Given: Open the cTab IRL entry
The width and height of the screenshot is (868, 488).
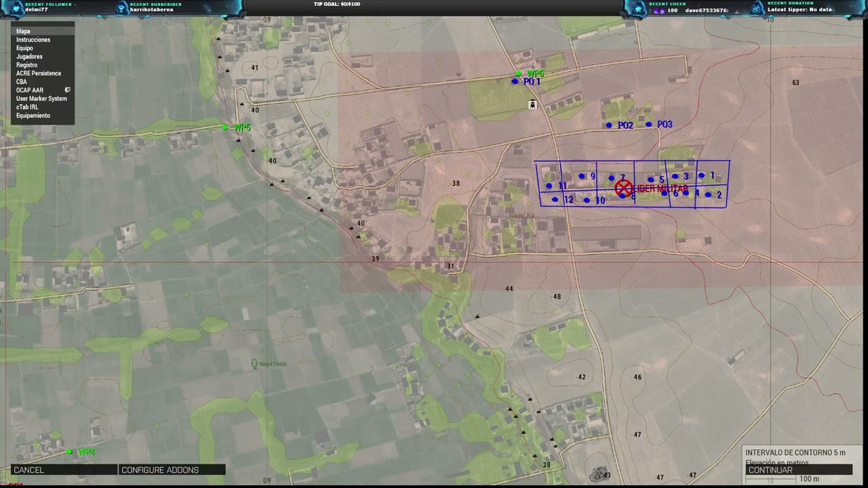Looking at the screenshot, I should tap(43, 107).
